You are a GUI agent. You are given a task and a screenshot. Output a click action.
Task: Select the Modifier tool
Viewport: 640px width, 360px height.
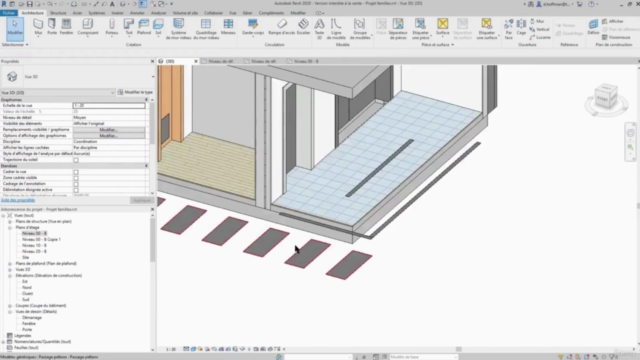pyautogui.click(x=15, y=28)
